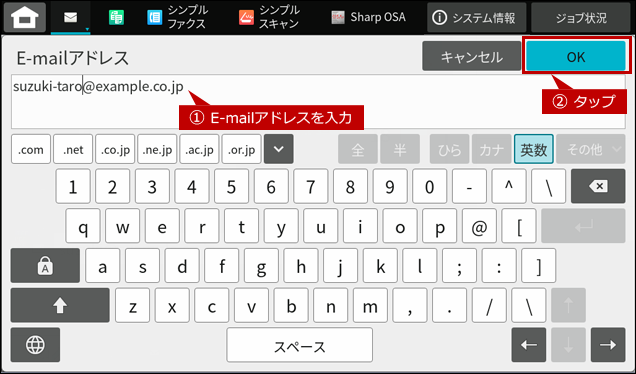Viewport: 636px width, 374px height.
Task: Tap the forward slash key
Action: click(x=489, y=305)
